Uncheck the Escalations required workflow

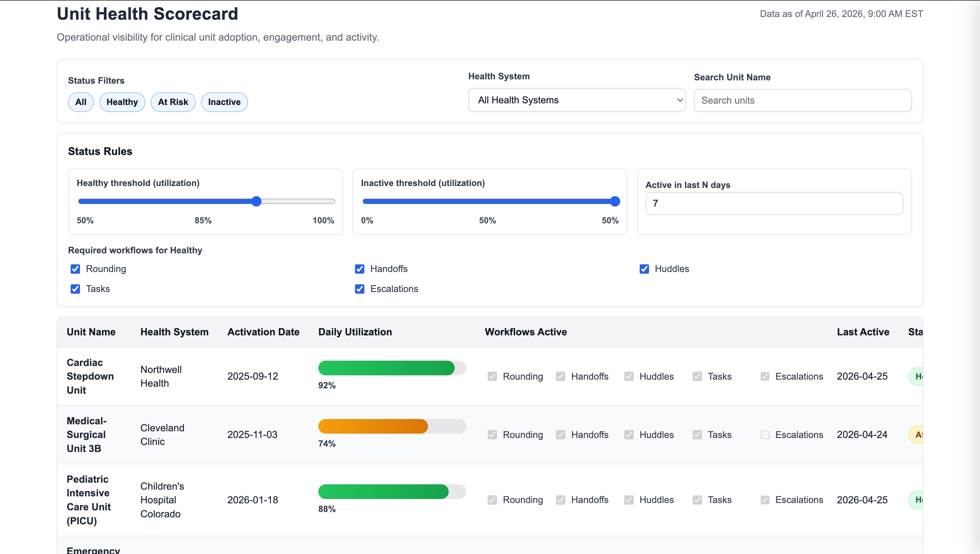coord(360,289)
